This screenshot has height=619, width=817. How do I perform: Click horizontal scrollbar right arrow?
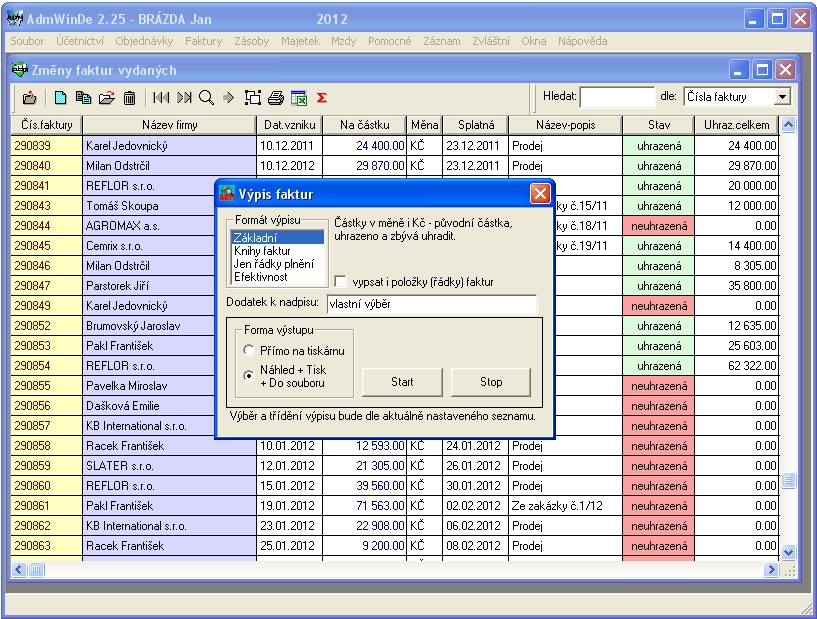[x=771, y=570]
